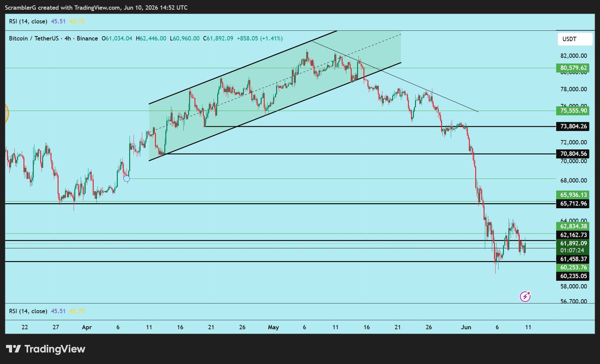Click the 80,579.62 price label
Viewport: 600px width, 364px height.
[573, 68]
